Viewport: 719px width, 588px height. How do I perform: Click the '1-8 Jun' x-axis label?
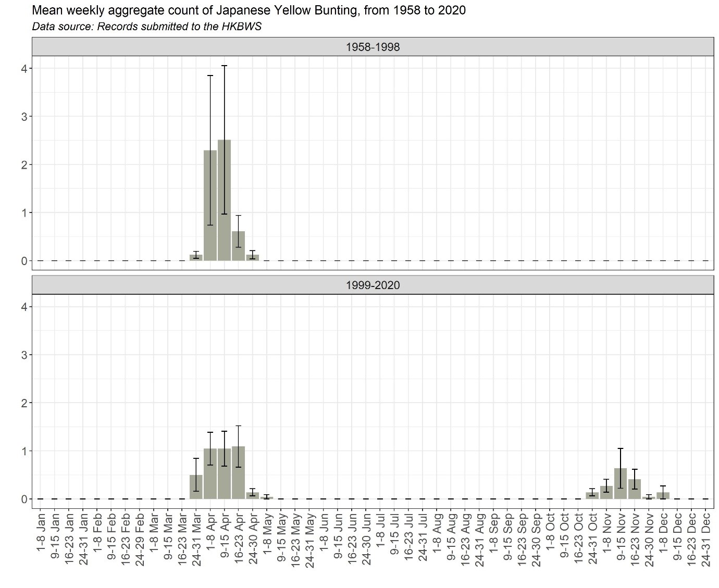tap(324, 532)
